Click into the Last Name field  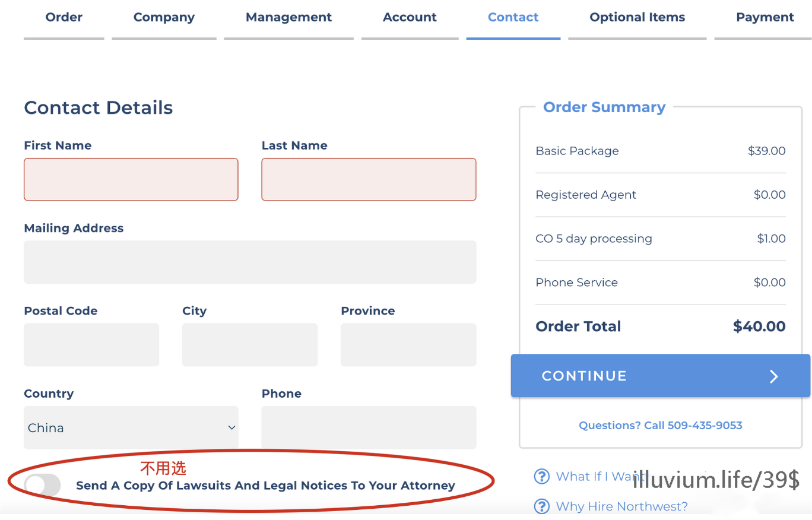(369, 179)
